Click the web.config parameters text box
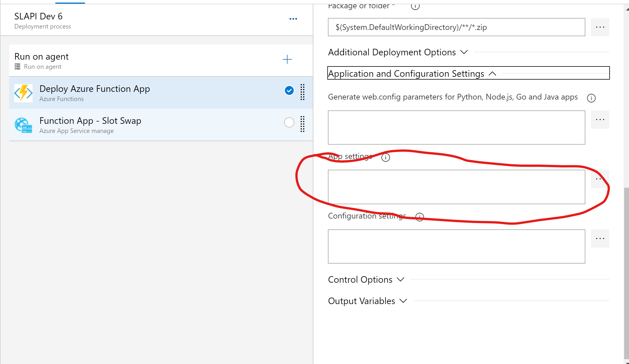 (x=456, y=128)
